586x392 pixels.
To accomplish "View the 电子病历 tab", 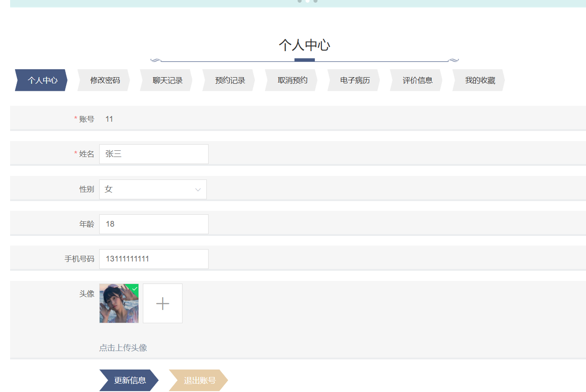I will tap(355, 80).
